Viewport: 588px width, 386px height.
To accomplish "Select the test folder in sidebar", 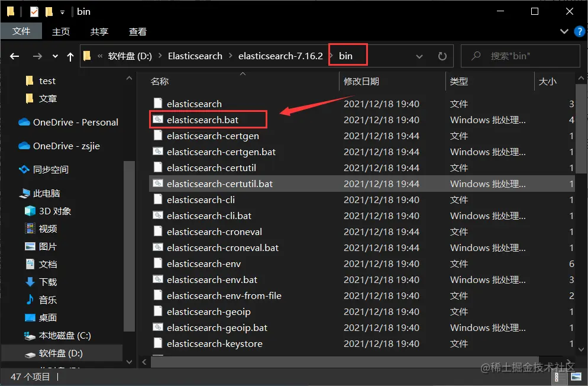I will coord(47,81).
